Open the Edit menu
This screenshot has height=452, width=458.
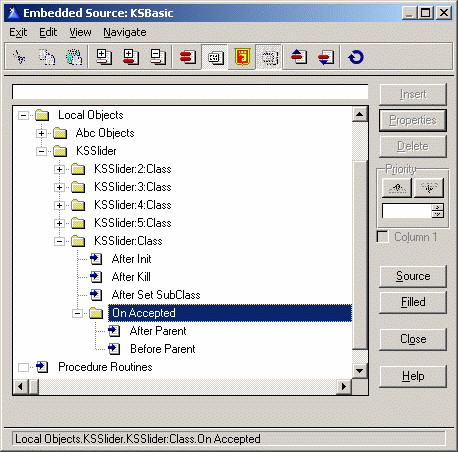[x=48, y=32]
